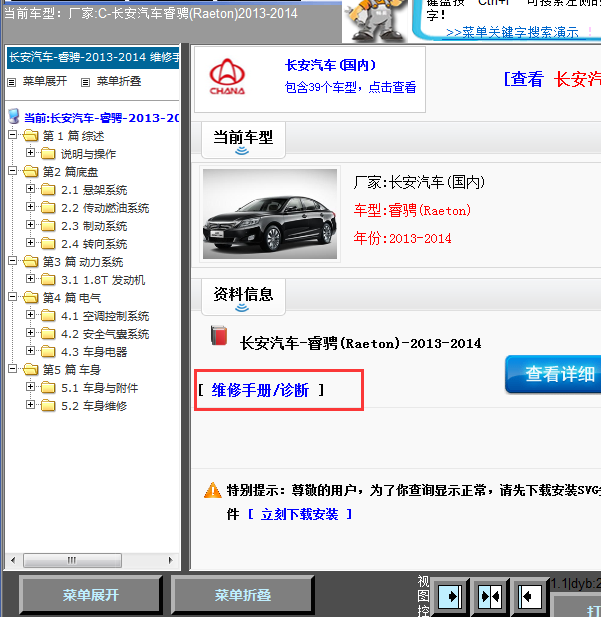Click top 菜单折叠 menu link

point(119,81)
